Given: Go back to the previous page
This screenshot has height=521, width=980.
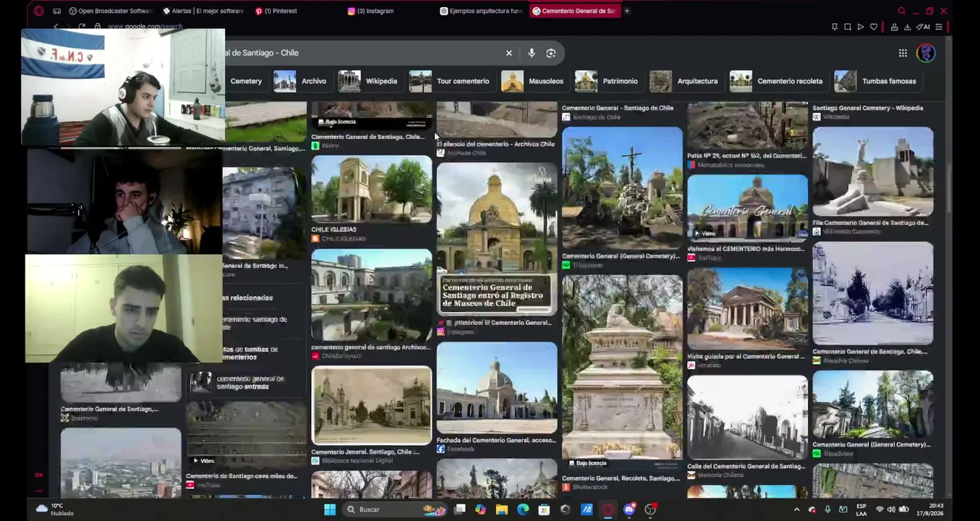Looking at the screenshot, I should [x=56, y=27].
